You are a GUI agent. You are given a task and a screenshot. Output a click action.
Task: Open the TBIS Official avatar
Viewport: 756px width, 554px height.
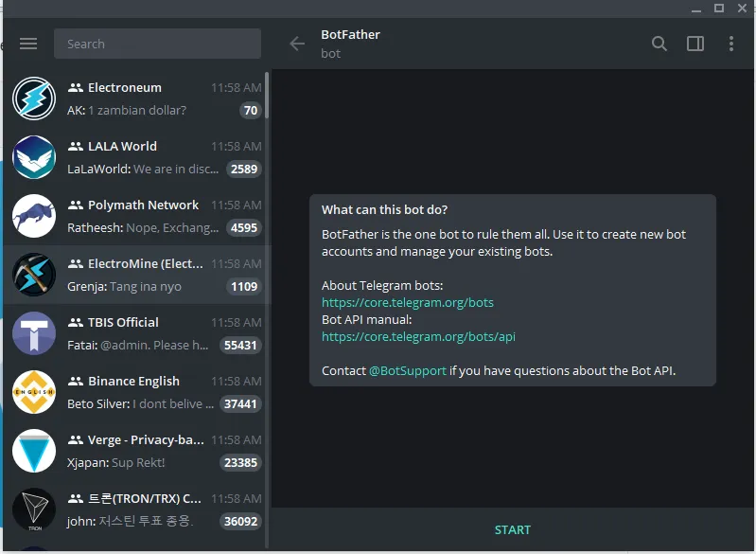pyautogui.click(x=34, y=333)
